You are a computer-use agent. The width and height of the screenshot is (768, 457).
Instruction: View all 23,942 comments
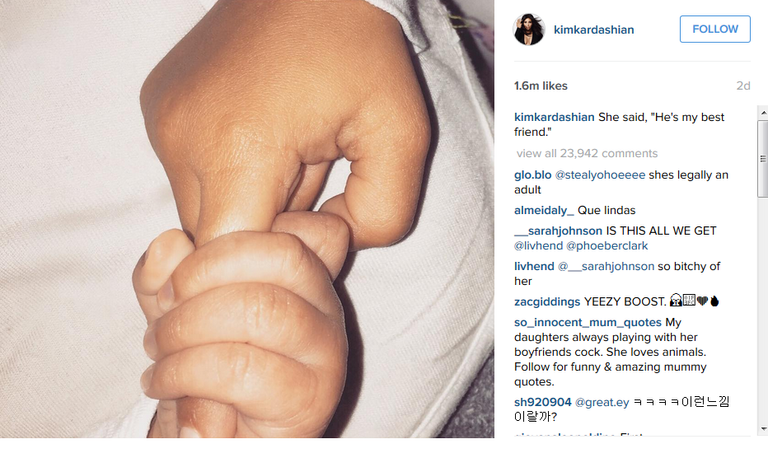pyautogui.click(x=587, y=153)
